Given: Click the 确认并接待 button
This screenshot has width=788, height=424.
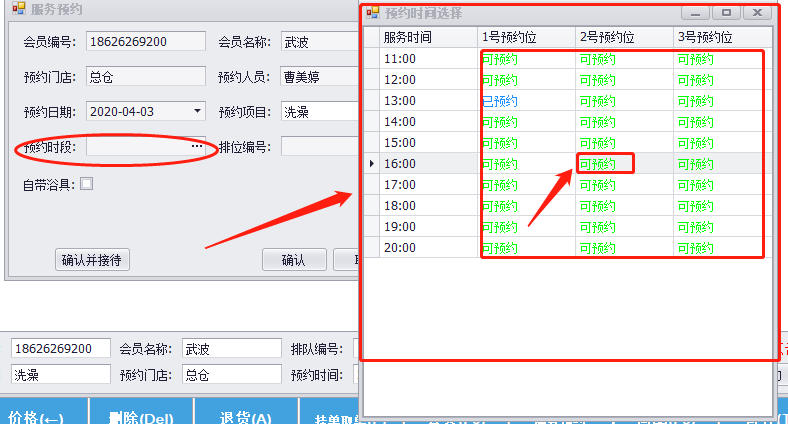Looking at the screenshot, I should tap(92, 260).
